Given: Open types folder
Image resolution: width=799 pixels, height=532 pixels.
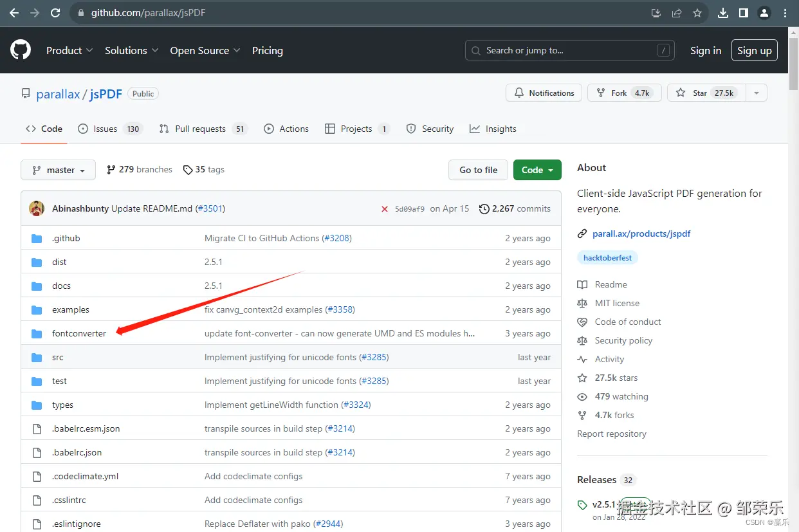Looking at the screenshot, I should coord(62,405).
